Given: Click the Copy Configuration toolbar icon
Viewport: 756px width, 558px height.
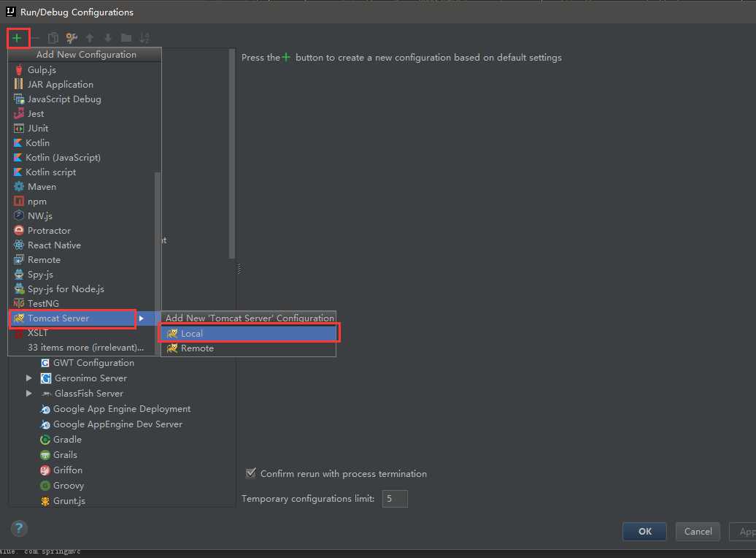Looking at the screenshot, I should [x=53, y=38].
